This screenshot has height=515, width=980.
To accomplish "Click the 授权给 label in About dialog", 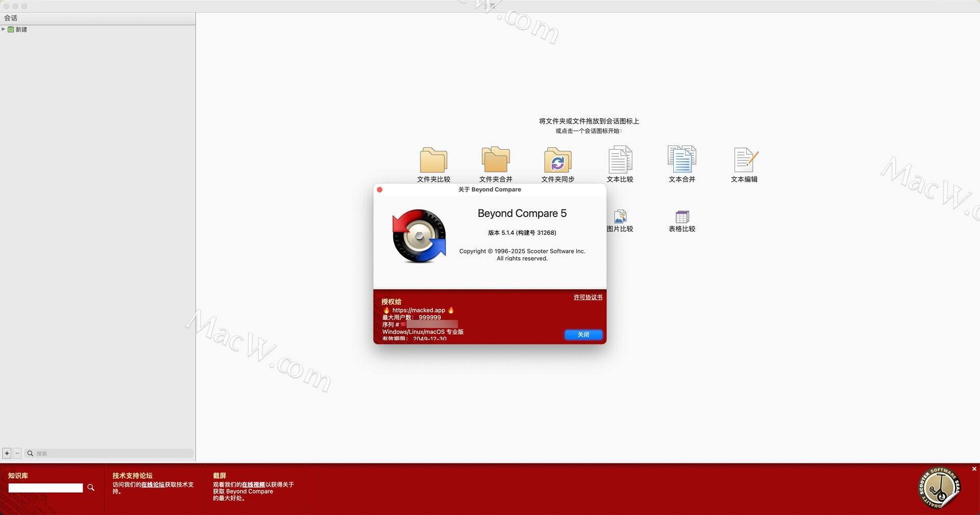I will coord(391,301).
